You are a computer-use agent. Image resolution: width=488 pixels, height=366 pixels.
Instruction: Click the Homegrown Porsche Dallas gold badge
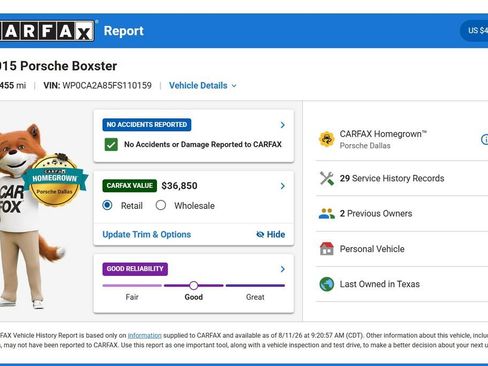[55, 180]
